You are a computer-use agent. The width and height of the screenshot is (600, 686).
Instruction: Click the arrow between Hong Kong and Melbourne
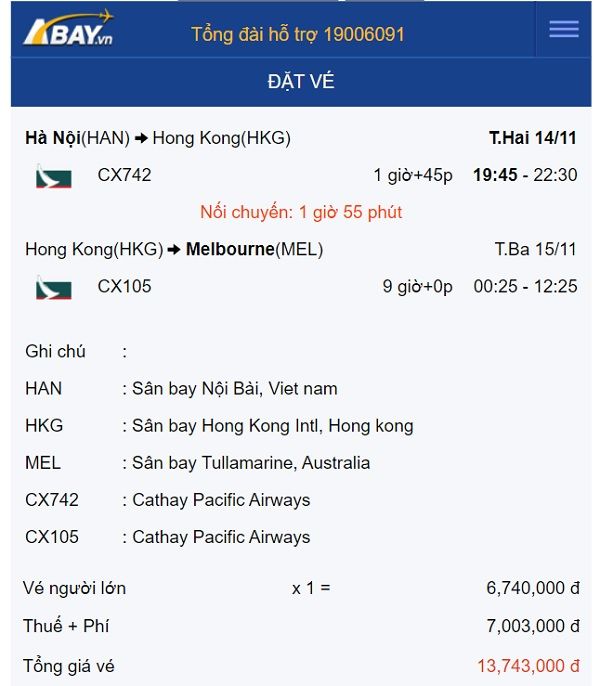point(174,250)
